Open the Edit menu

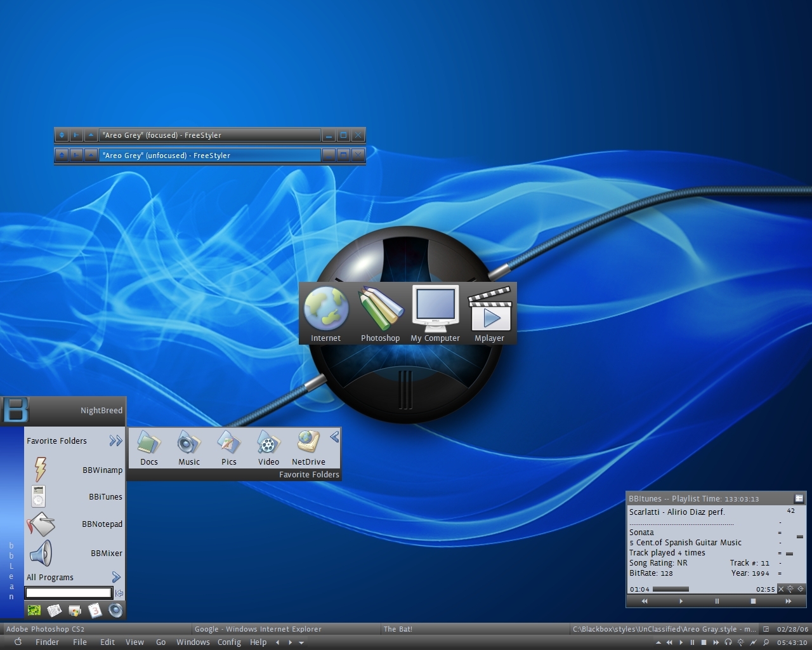[x=107, y=642]
